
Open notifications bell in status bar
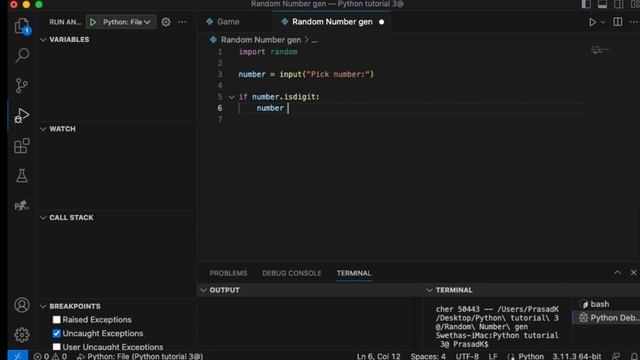point(634,356)
